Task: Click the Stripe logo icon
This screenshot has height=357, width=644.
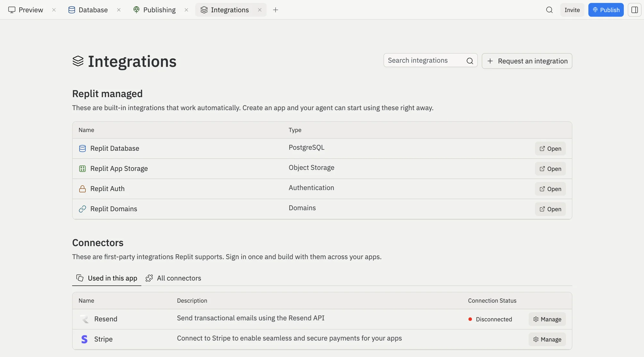Action: 84,339
